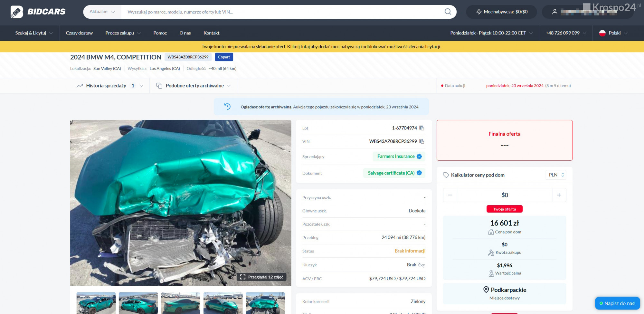Select fifth thumbnail, crumpled hood closeup

265,303
